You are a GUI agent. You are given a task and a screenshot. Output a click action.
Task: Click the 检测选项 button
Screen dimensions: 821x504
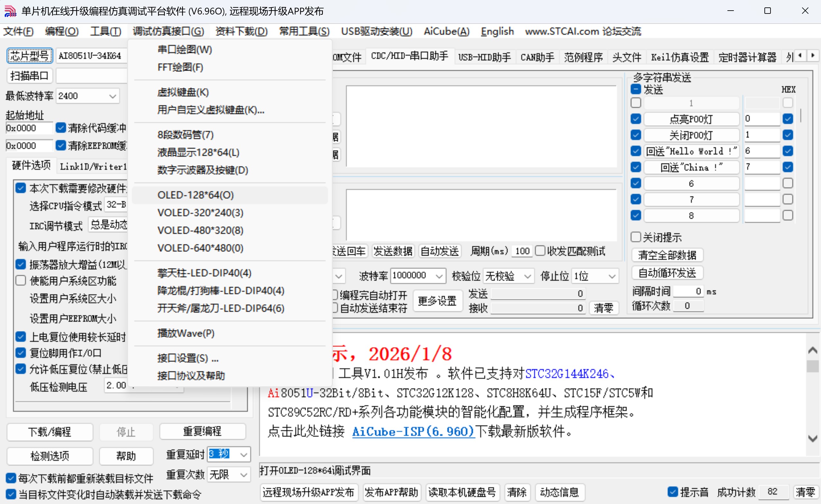pos(49,456)
